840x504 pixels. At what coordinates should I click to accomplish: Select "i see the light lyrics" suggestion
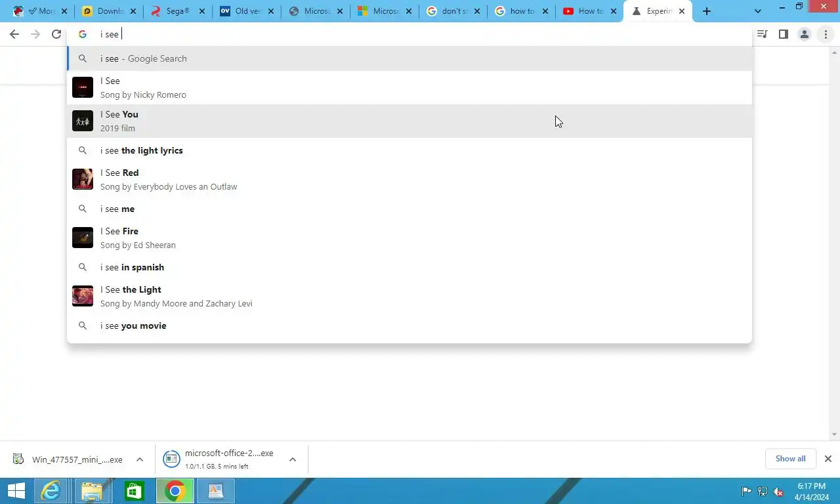pyautogui.click(x=409, y=150)
